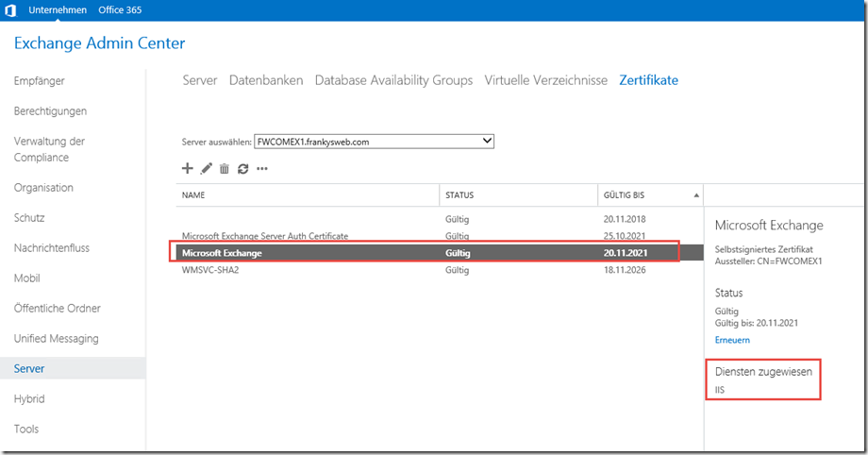
Task: Click the Exchange Admin Center title
Action: point(100,43)
